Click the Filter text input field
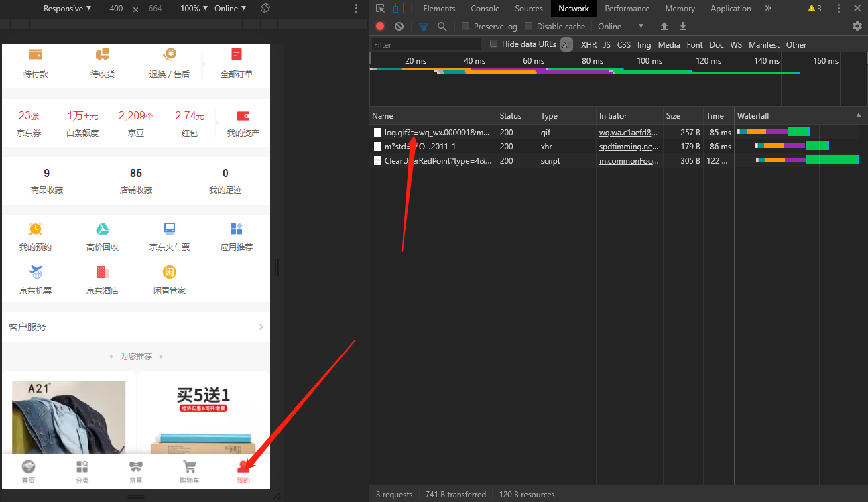The image size is (868, 502). coord(426,44)
